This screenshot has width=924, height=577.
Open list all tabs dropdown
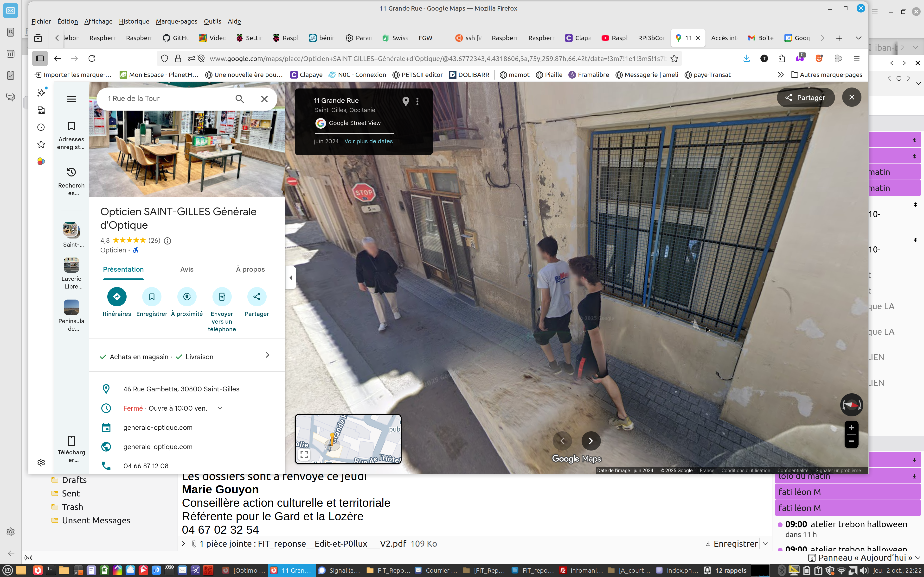click(858, 38)
